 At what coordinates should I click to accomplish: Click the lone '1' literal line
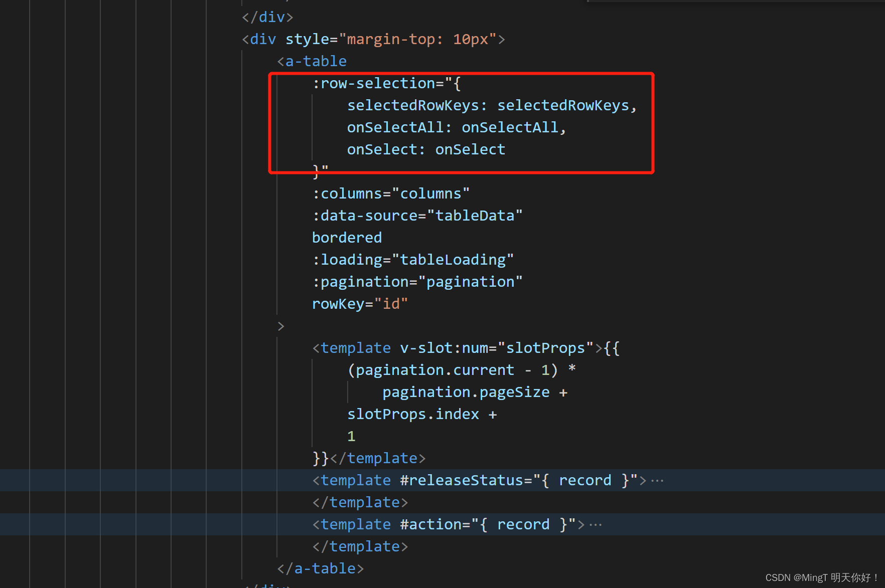tap(351, 436)
